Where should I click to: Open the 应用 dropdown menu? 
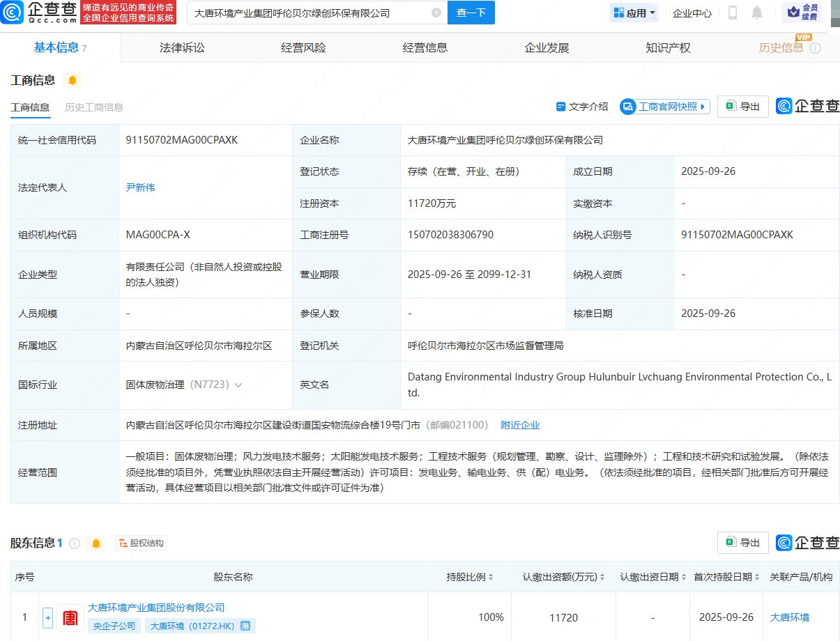(634, 13)
